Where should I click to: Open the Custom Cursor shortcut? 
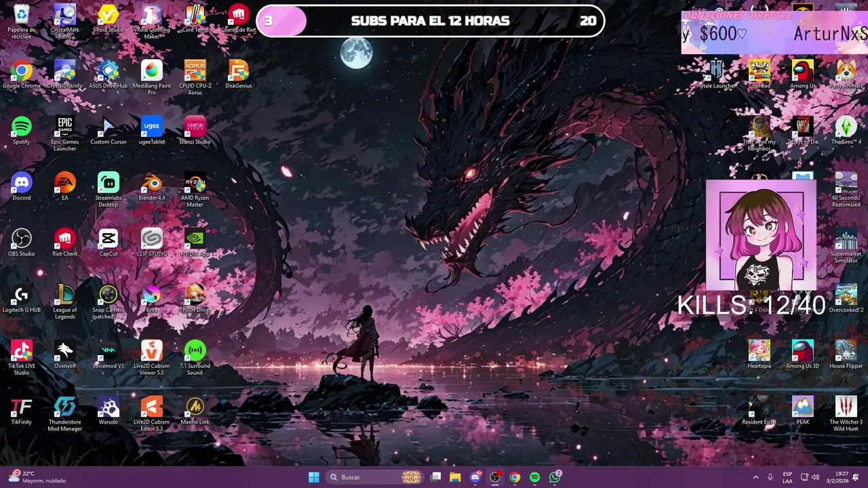(x=108, y=127)
